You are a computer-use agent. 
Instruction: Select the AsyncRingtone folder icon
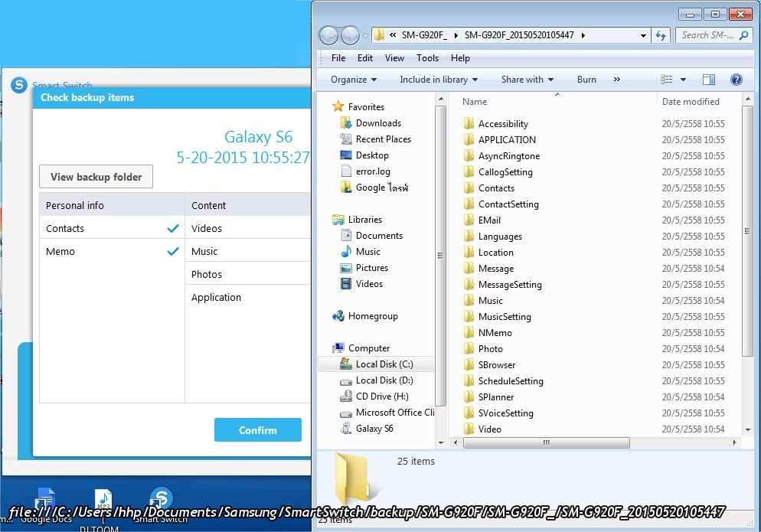(x=469, y=155)
